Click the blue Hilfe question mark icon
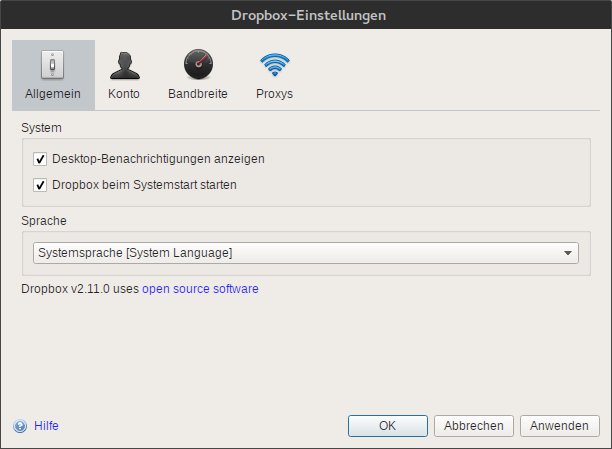 pyautogui.click(x=20, y=426)
